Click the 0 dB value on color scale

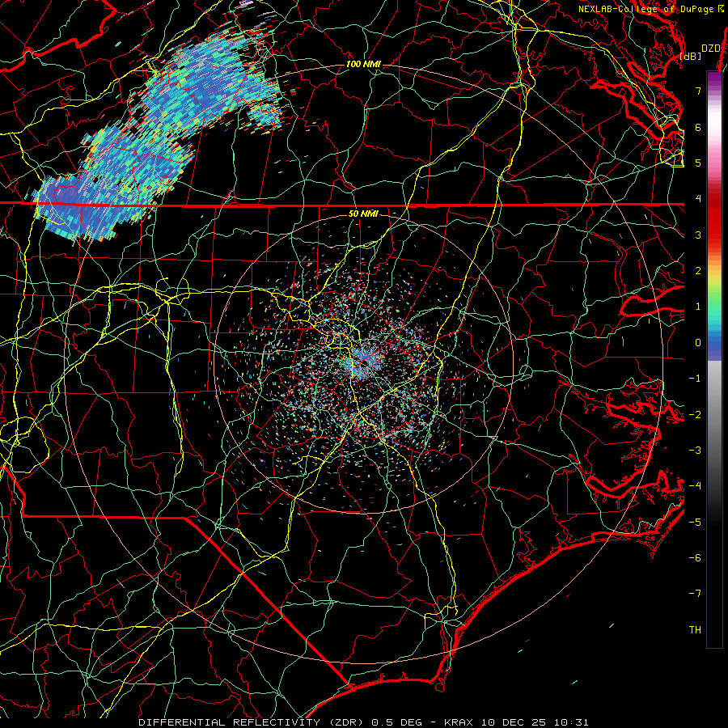click(x=698, y=343)
